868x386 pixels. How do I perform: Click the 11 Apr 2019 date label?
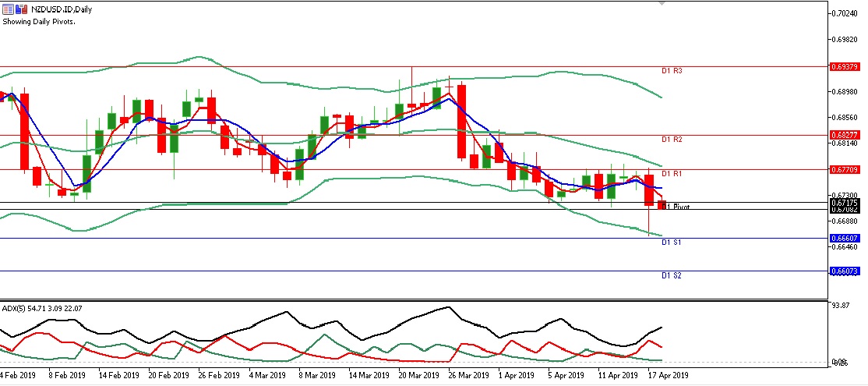click(618, 375)
